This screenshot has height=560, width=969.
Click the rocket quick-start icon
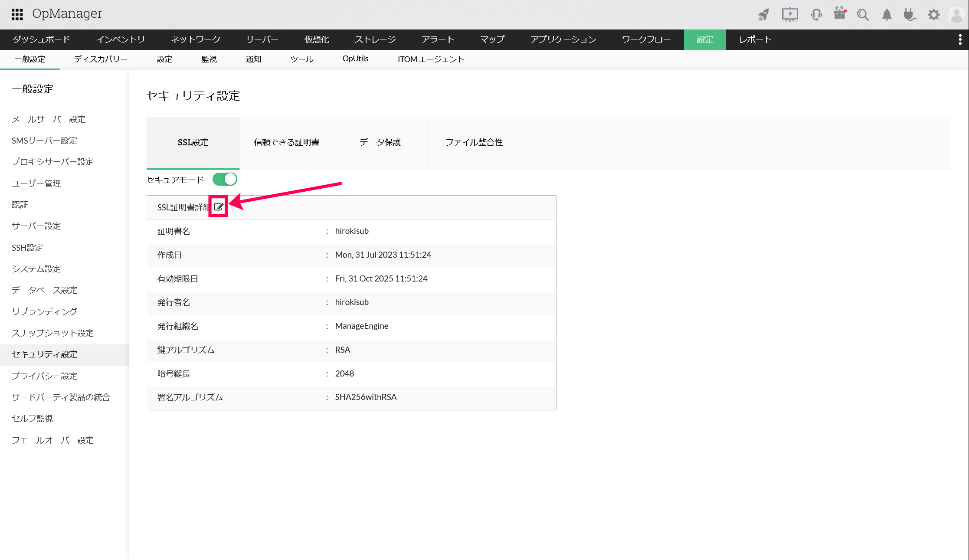(x=763, y=15)
